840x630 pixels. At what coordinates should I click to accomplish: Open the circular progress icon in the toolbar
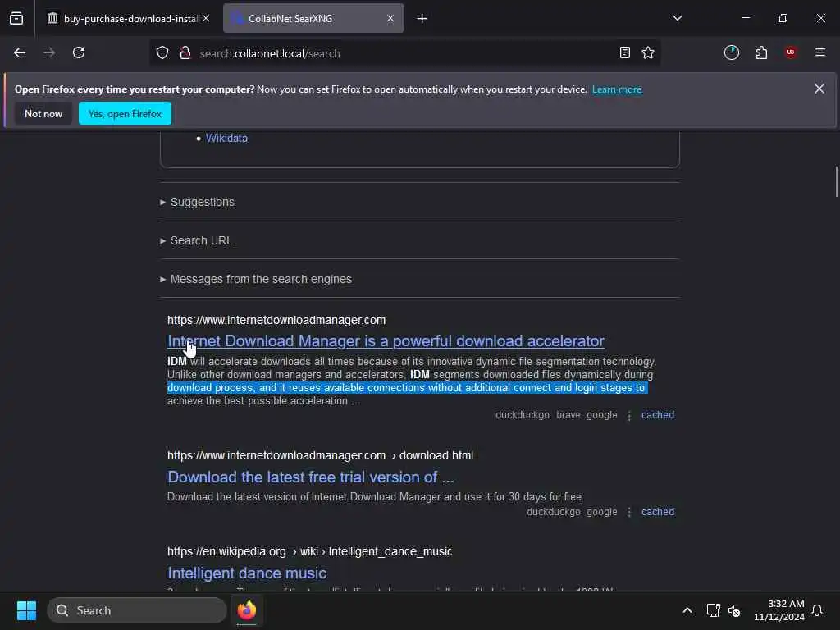[x=731, y=52]
